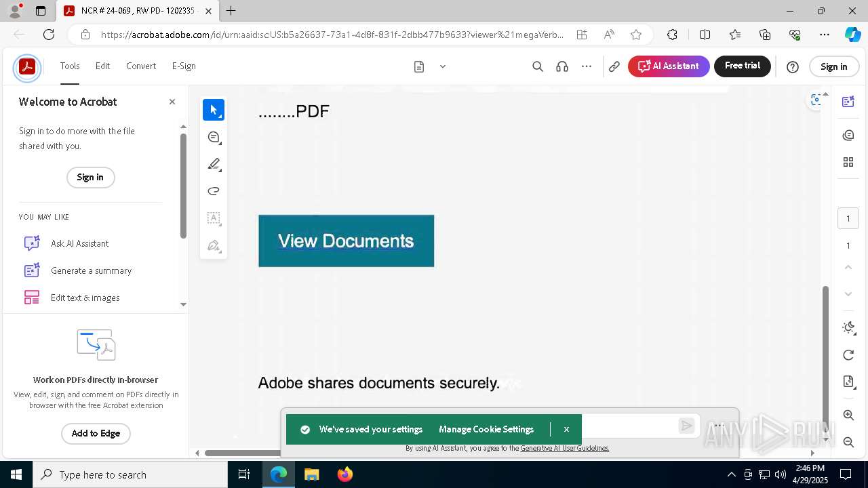Screen dimensions: 868x488
Task: Open Windows Start menu
Action: (x=16, y=474)
